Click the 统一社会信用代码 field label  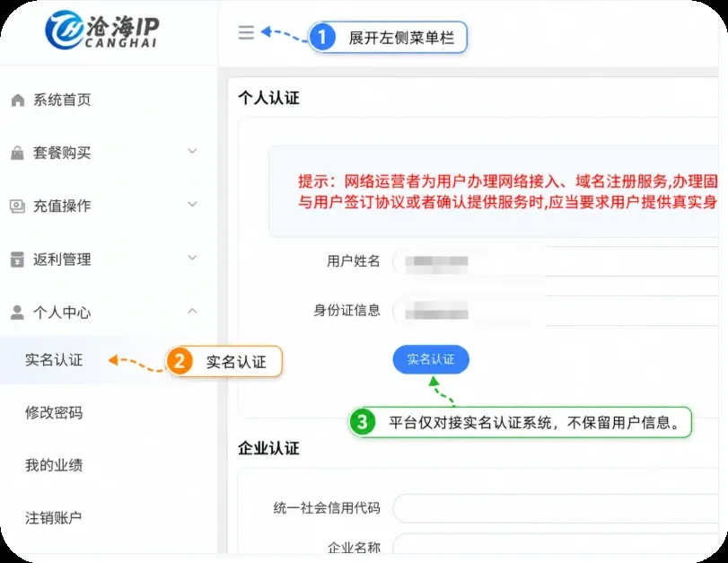(x=327, y=508)
